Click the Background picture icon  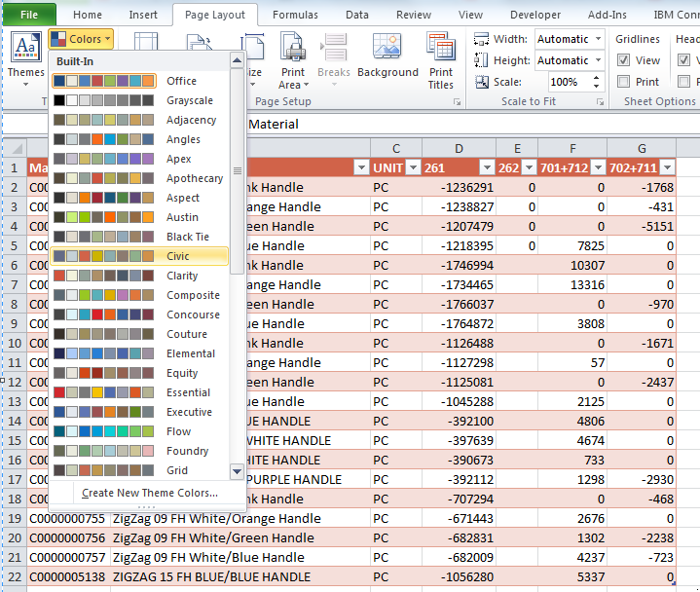[x=387, y=47]
